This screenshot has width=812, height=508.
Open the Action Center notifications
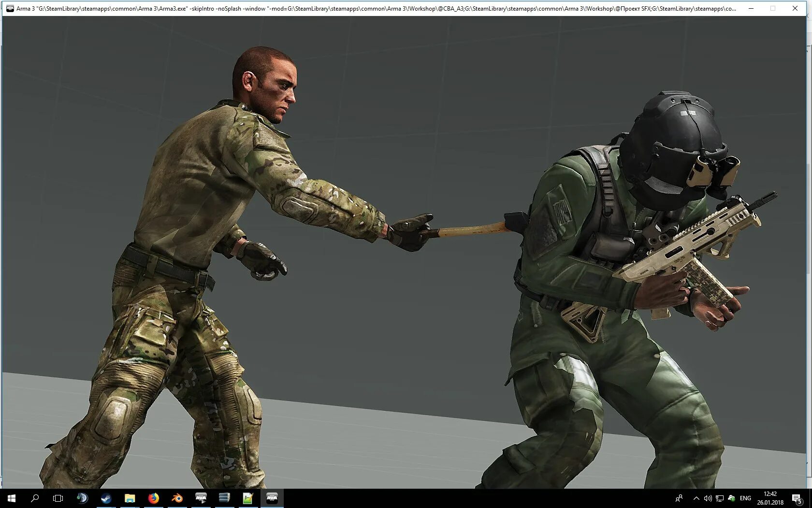pos(797,498)
